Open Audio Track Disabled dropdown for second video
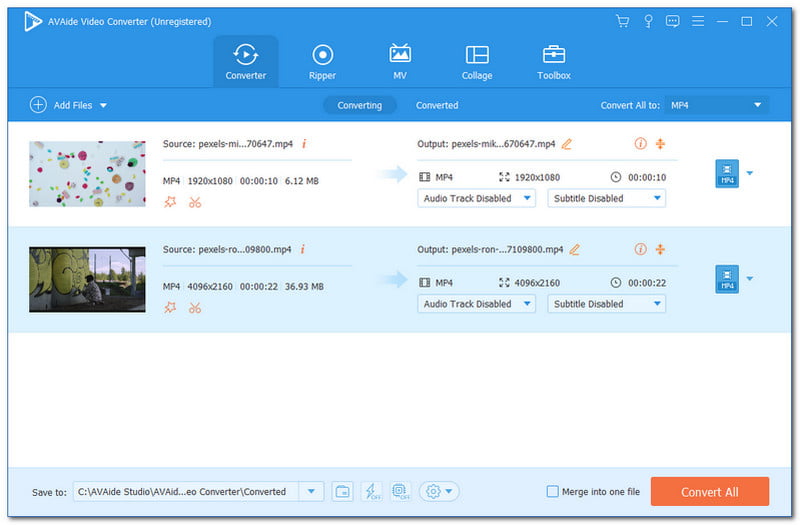Viewport: 800px width, 525px height. tap(476, 304)
